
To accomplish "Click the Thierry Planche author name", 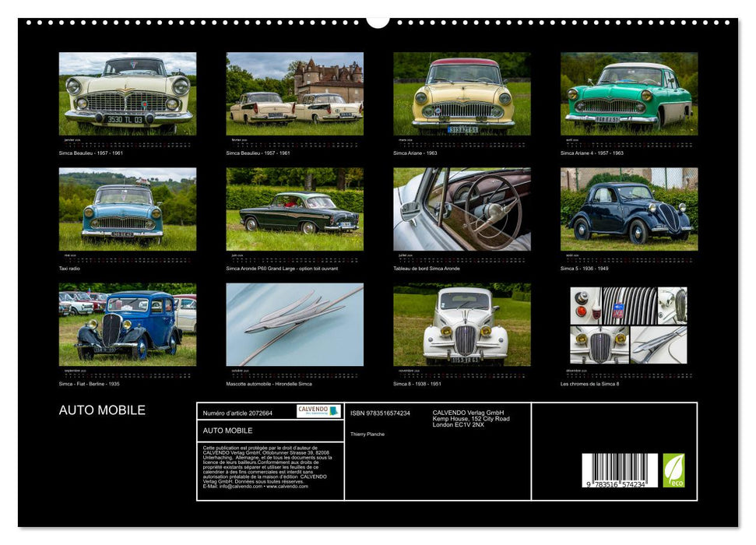I will click(x=368, y=434).
